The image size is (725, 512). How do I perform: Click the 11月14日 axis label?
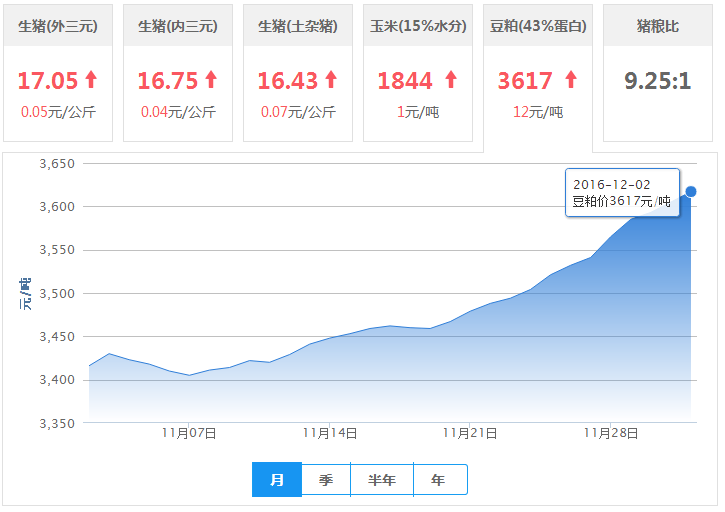(330, 433)
